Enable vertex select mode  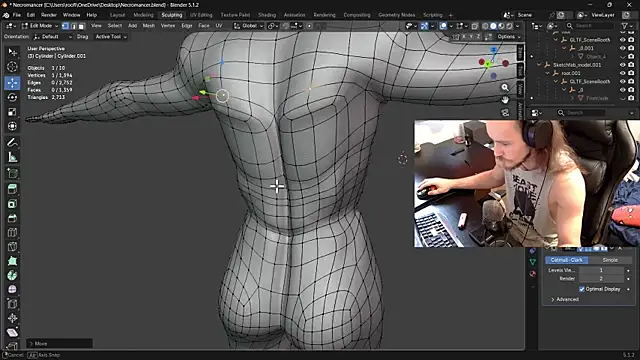(x=65, y=26)
